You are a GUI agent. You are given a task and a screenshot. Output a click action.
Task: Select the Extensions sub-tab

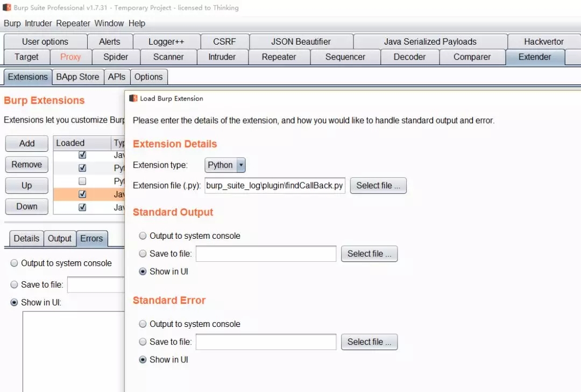pos(28,77)
